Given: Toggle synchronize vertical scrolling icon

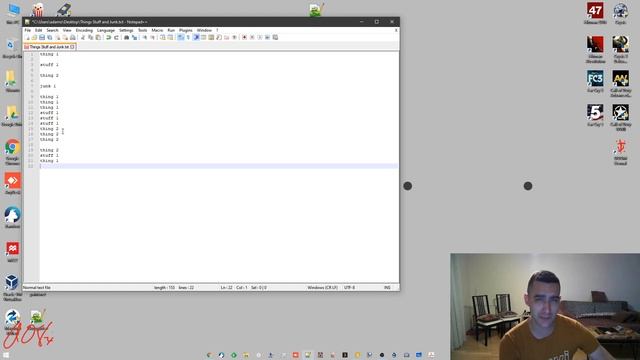Looking at the screenshot, I should pos(162,37).
